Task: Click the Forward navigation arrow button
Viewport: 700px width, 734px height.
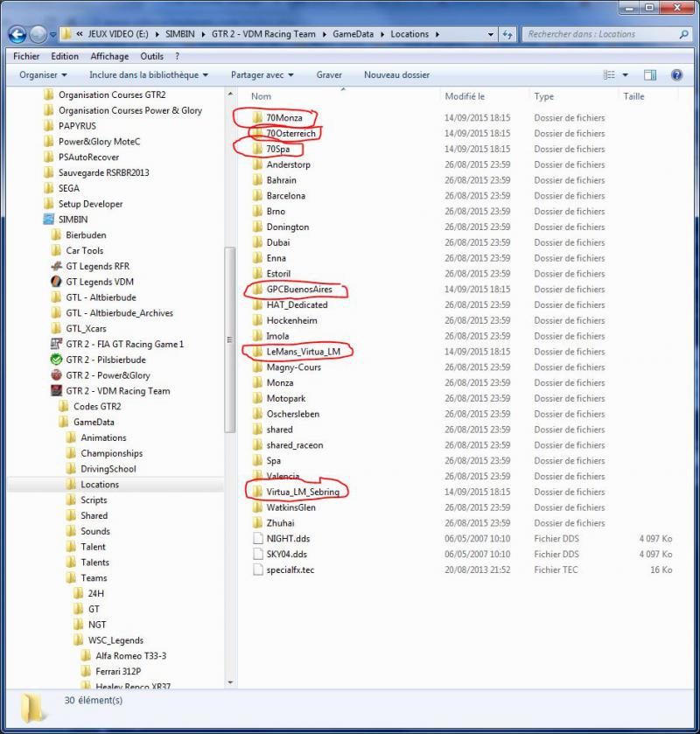Action: (38, 34)
